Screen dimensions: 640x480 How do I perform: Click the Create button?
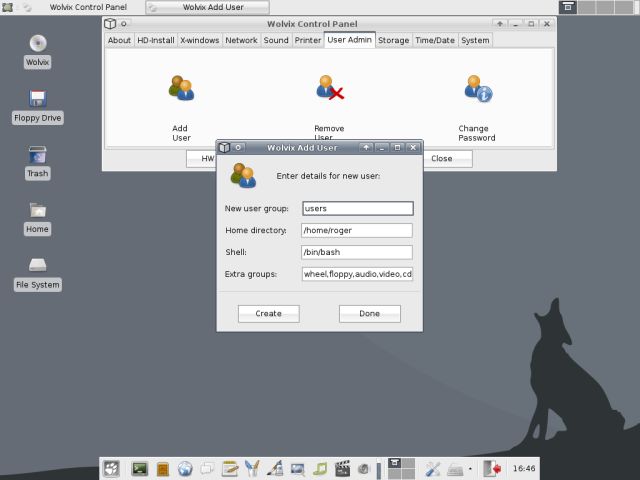coord(269,313)
